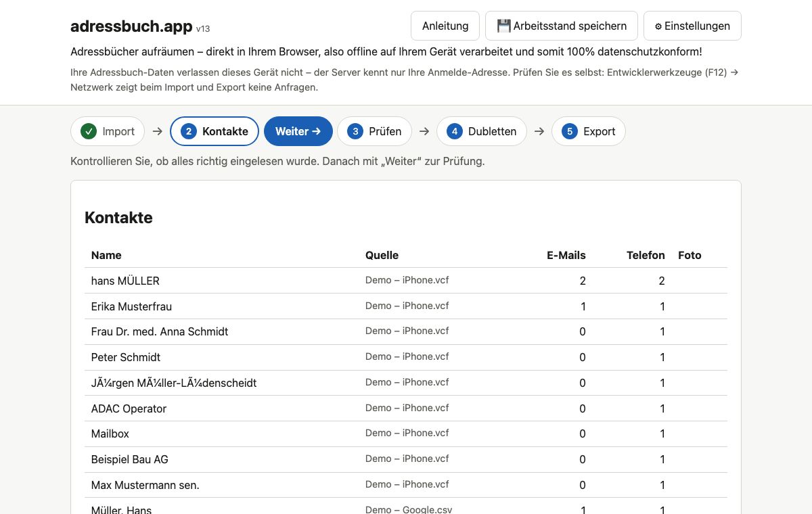Screen dimensions: 812x514
Task: Click step number 5 badge
Action: click(x=570, y=131)
